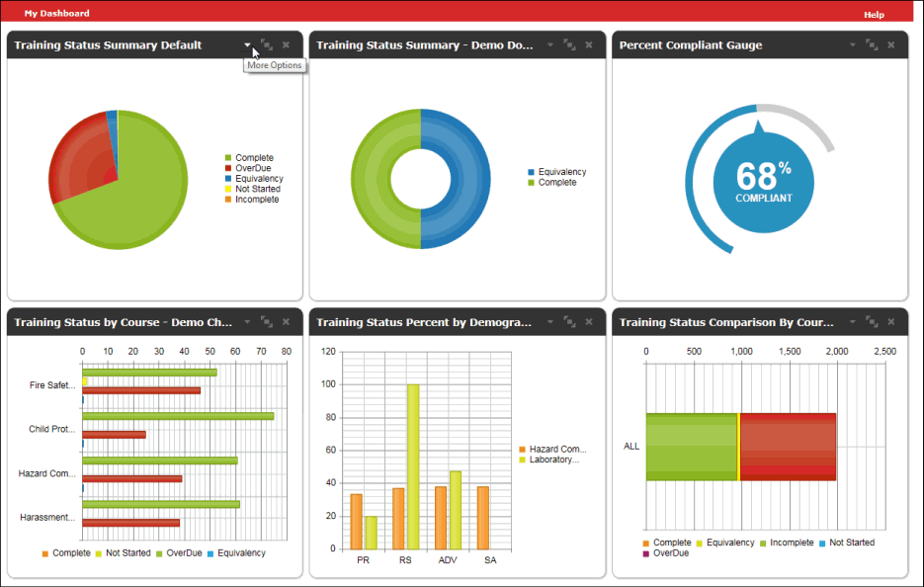Click the tall RS Laboratory bar
The width and height of the screenshot is (924, 587).
pyautogui.click(x=413, y=464)
